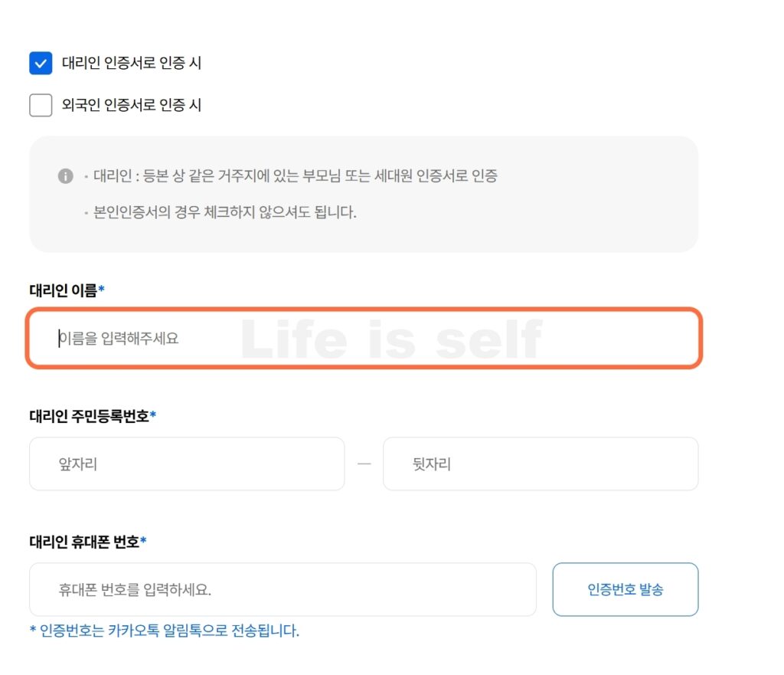Image resolution: width=784 pixels, height=675 pixels.
Task: Click the 대리인 휴대폰 번호 field label
Action: 84,542
